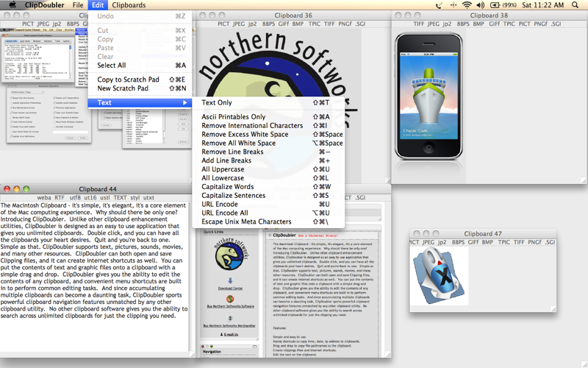This screenshot has height=368, width=588.
Task: Click the mouse X icon in Clipboard 47
Action: click(439, 275)
